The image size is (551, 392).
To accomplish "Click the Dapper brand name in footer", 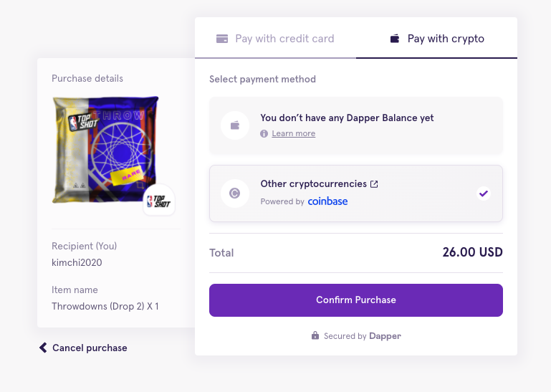I will (x=385, y=336).
